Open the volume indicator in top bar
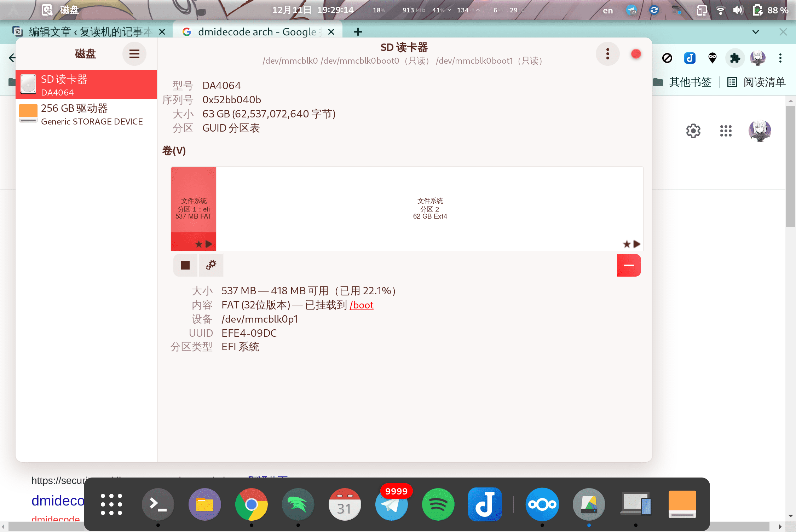Image resolution: width=796 pixels, height=532 pixels. (738, 10)
